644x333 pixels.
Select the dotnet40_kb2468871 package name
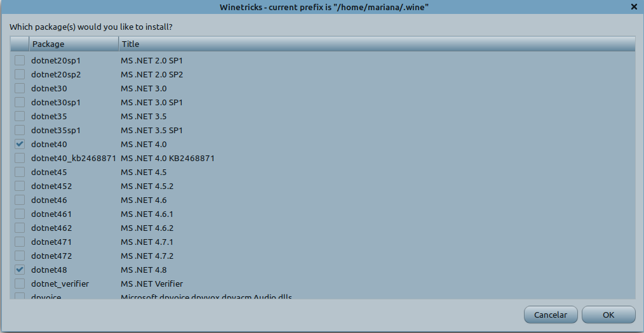[74, 159]
